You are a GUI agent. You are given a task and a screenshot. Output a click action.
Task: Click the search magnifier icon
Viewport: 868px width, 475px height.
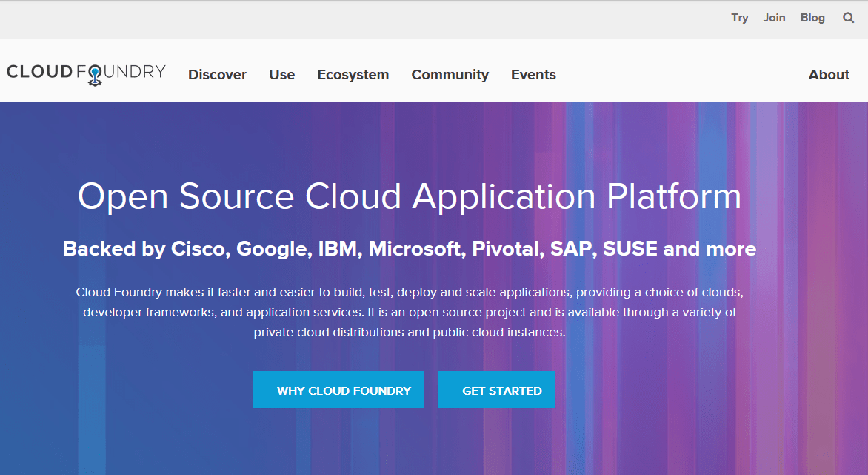point(848,18)
